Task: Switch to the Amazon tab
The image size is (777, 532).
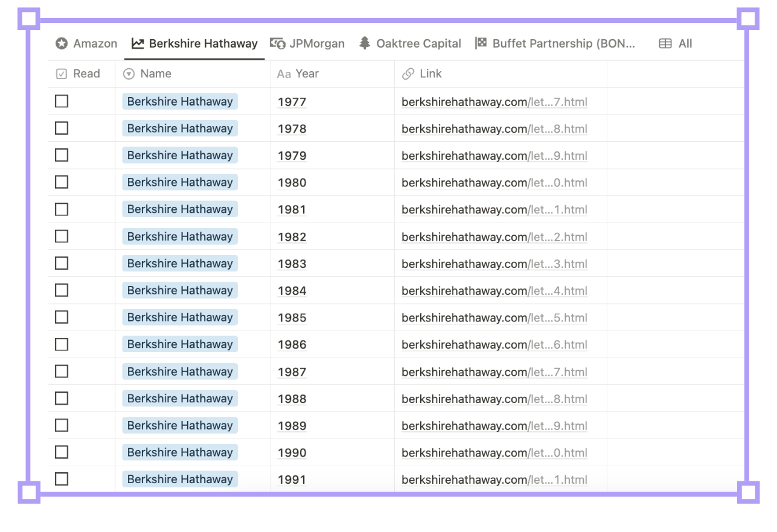Action: 86,43
